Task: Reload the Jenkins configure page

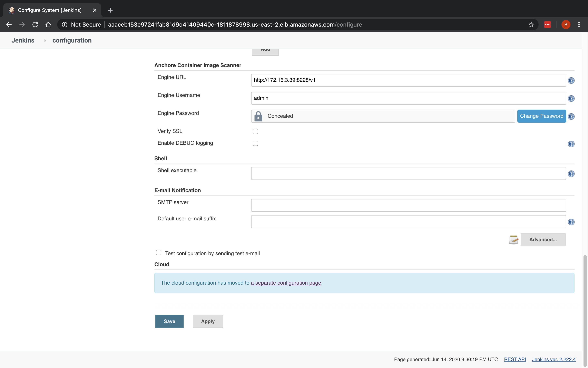Action: (35, 25)
